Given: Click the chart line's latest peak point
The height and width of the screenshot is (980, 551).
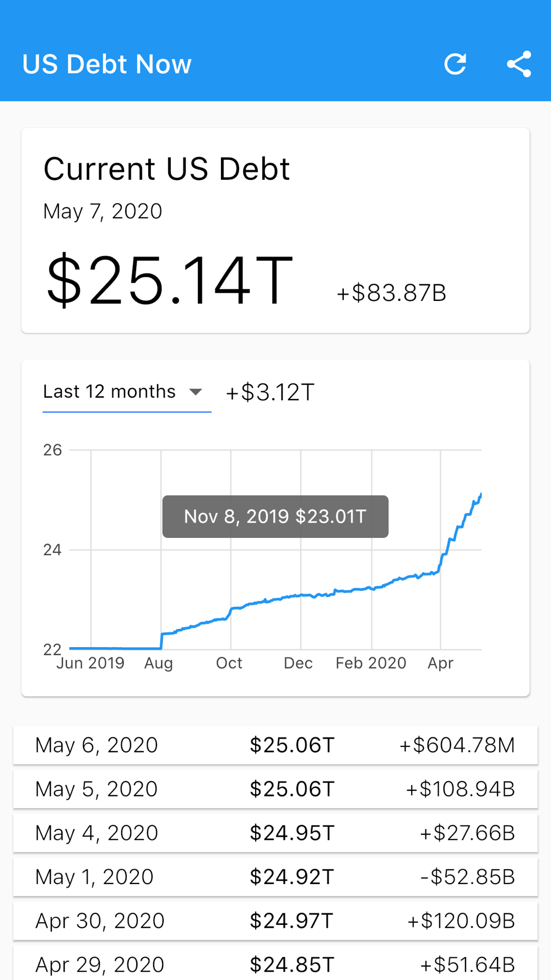Looking at the screenshot, I should (480, 495).
